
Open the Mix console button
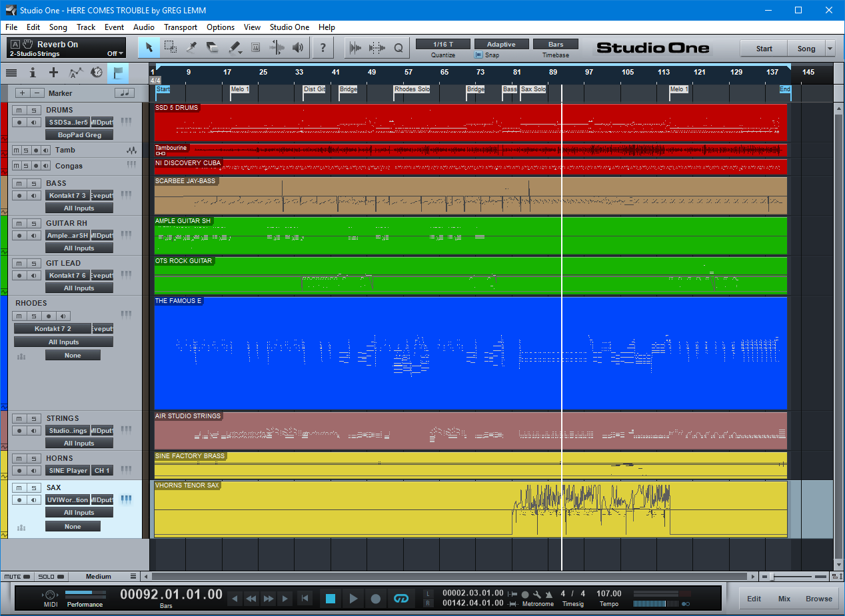click(784, 599)
